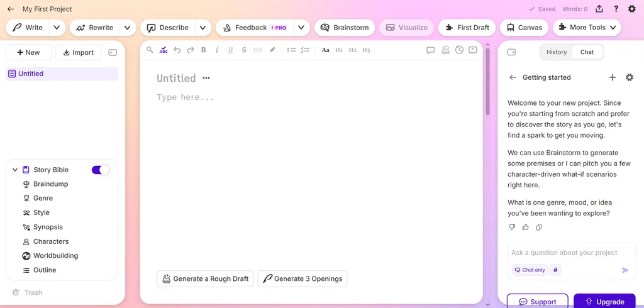Screen dimensions: 644x308
Task: Toggle italic formatting
Action: (217, 50)
